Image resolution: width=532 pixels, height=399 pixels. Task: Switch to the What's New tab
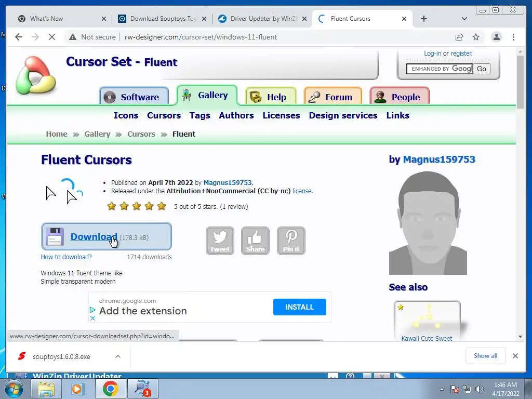(62, 19)
